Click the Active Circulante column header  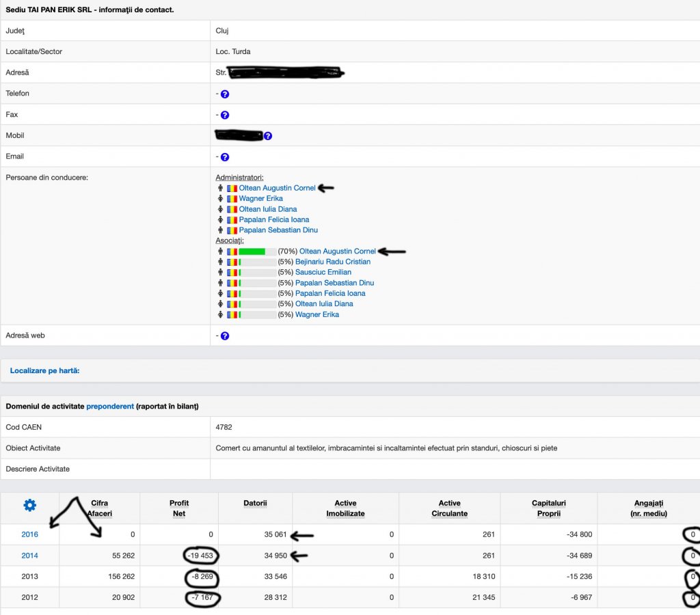(450, 508)
